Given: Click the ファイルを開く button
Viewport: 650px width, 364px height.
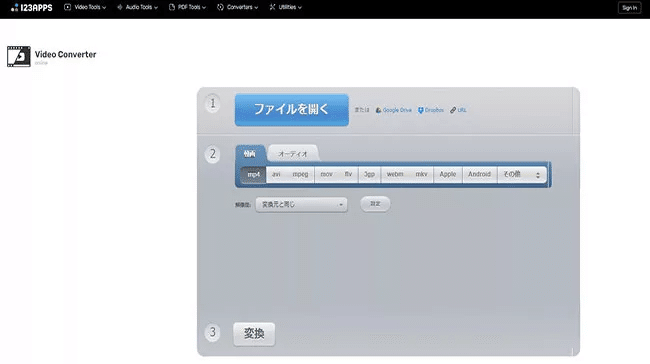Looking at the screenshot, I should [291, 110].
